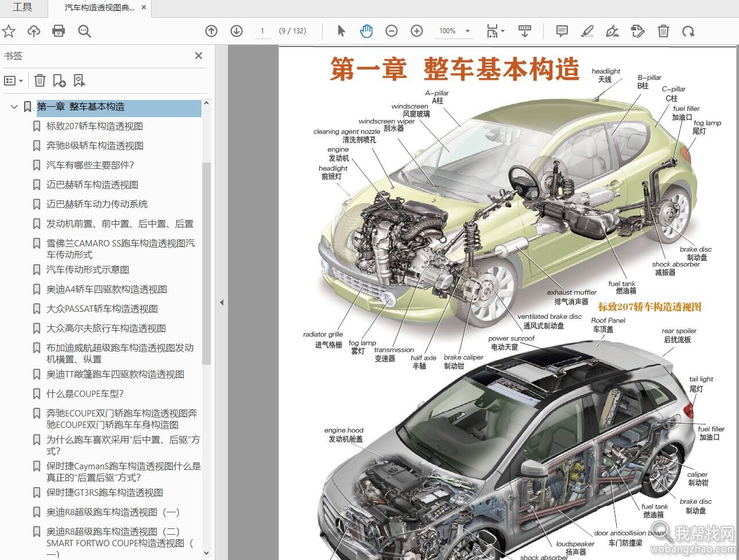Open bookmark 奥迪R8超级跑车构造透视图(一)
This screenshot has width=739, height=560.
[113, 512]
